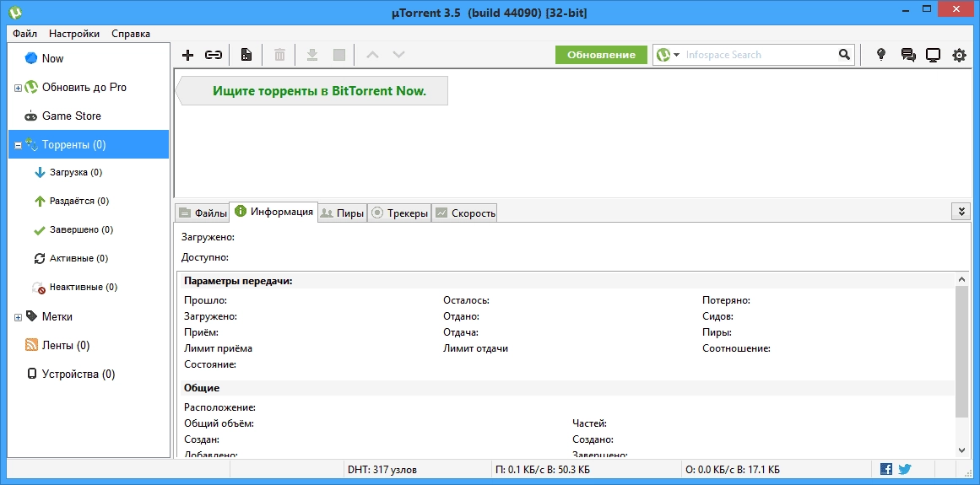Open the Twitter icon in the status bar
This screenshot has height=485, width=980.
click(905, 469)
